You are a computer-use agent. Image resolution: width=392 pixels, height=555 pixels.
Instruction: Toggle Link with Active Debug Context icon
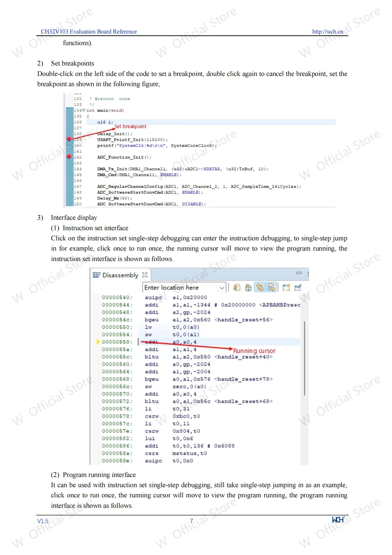pyautogui.click(x=260, y=287)
